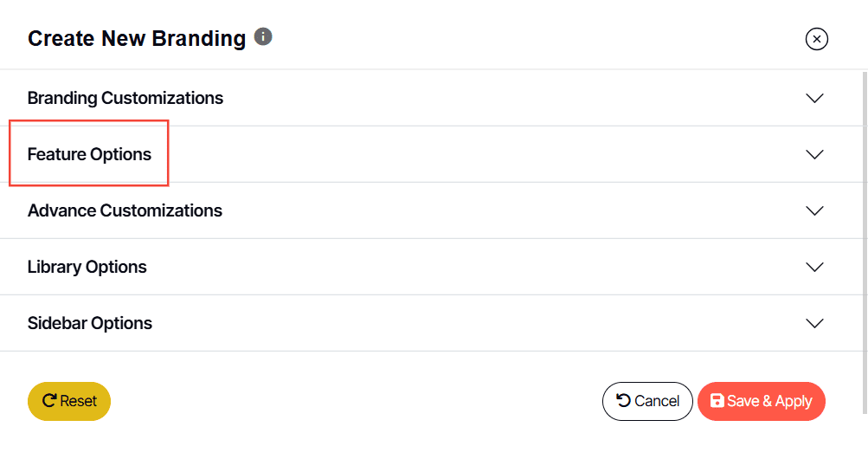Click the circular arrow icon in Reset
Image resolution: width=868 pixels, height=459 pixels.
(49, 401)
